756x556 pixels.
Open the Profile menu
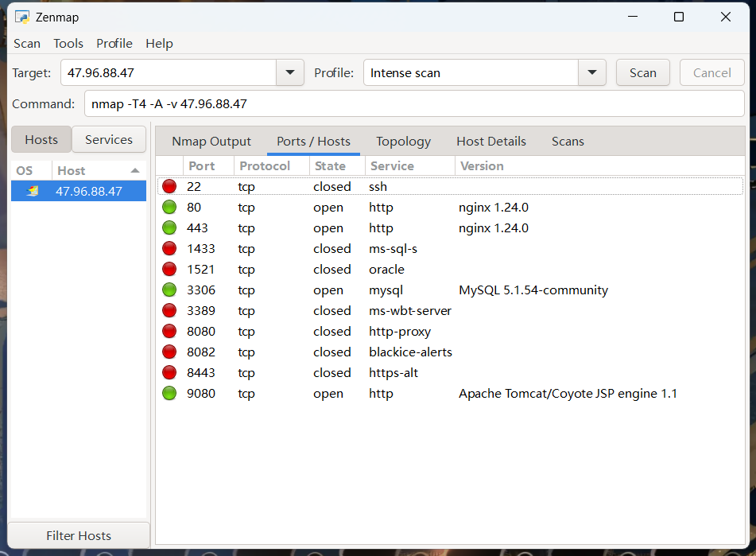(114, 44)
